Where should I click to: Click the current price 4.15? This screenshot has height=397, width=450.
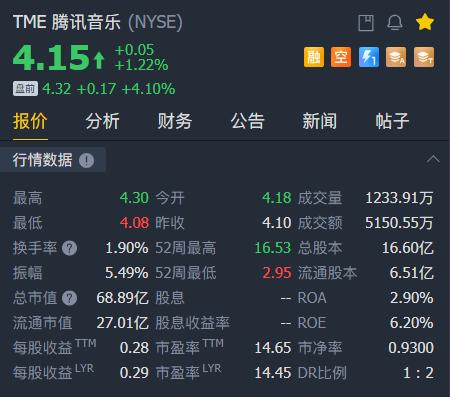pyautogui.click(x=51, y=58)
